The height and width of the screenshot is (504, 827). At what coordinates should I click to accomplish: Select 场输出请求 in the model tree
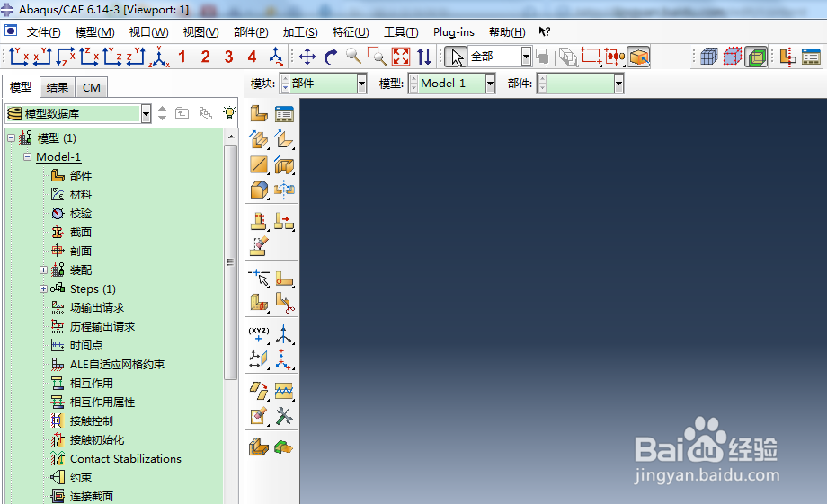click(x=97, y=308)
